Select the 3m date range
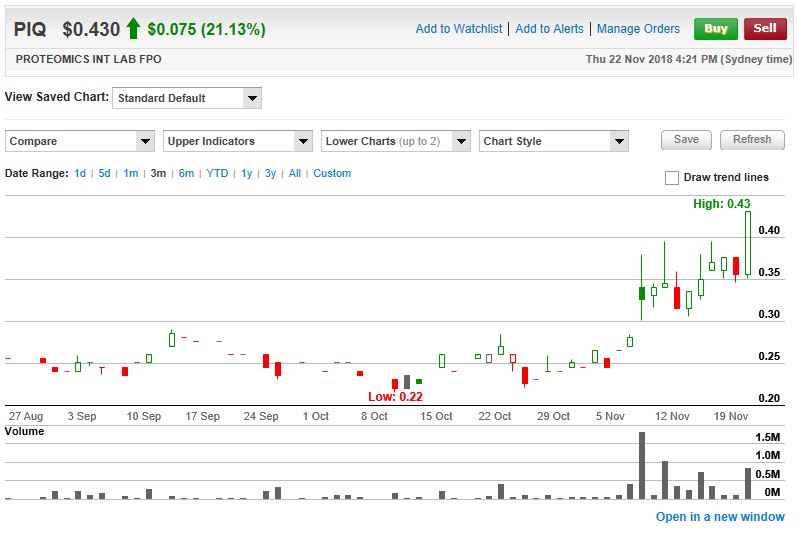 [158, 173]
